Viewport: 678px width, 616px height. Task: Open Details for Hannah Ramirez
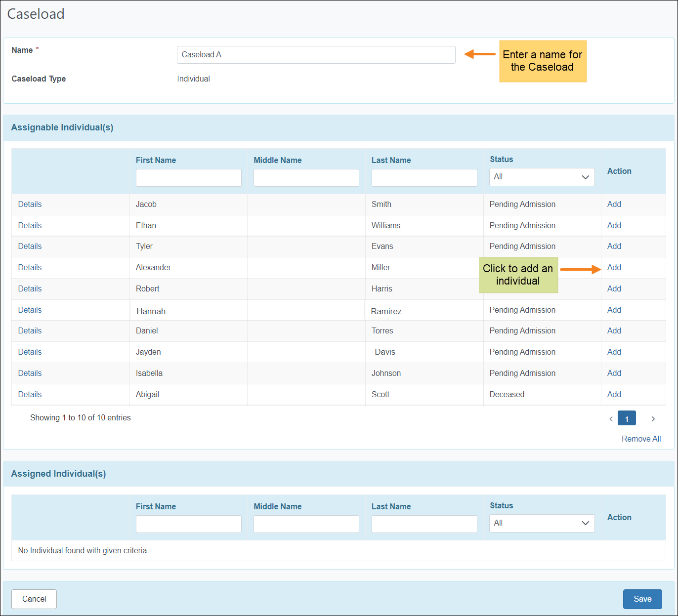pos(30,310)
